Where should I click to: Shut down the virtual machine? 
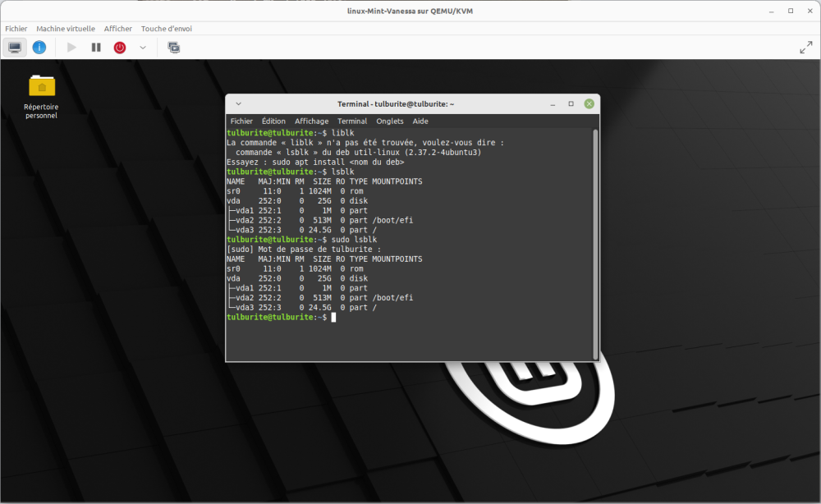point(120,48)
